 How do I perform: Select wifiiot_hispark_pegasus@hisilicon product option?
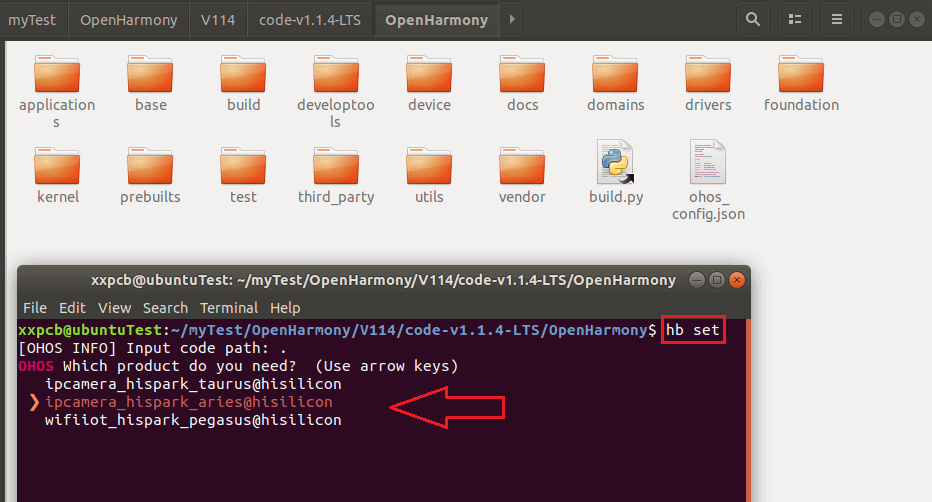[x=193, y=420]
